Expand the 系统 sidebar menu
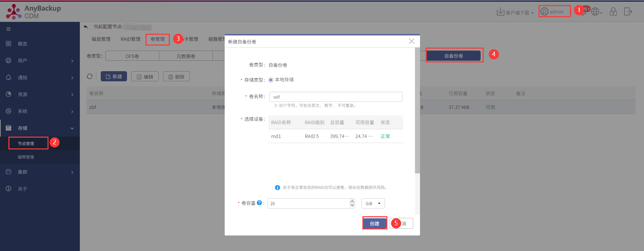This screenshot has height=251, width=644. pyautogui.click(x=40, y=111)
